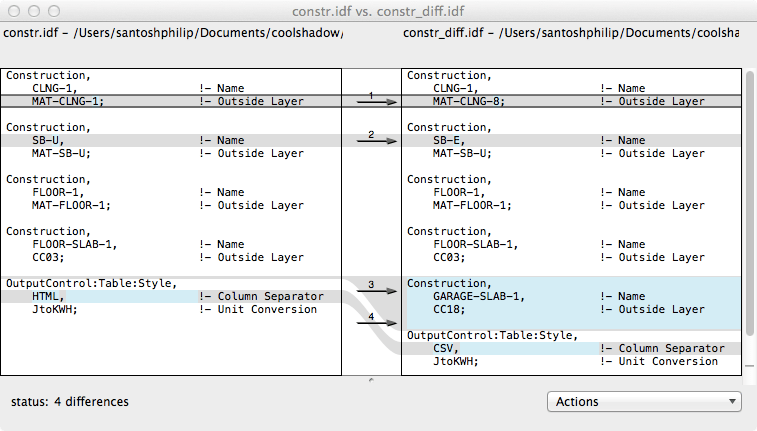Click left constr.idf file path label

point(173,33)
